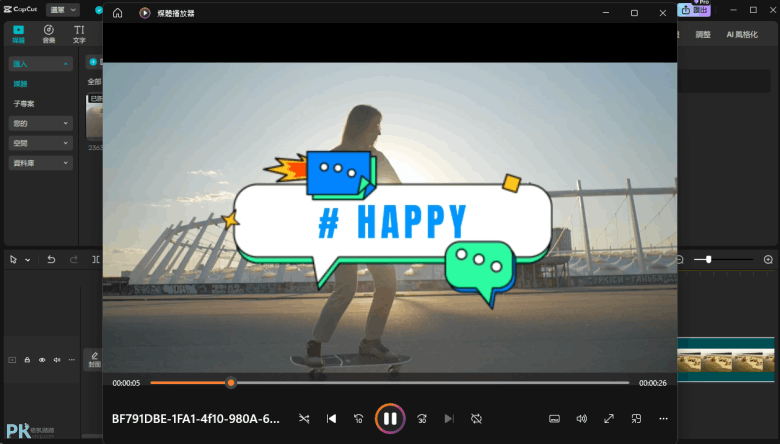Click the BF791DBE file title
This screenshot has height=444, width=780.
pyautogui.click(x=195, y=419)
